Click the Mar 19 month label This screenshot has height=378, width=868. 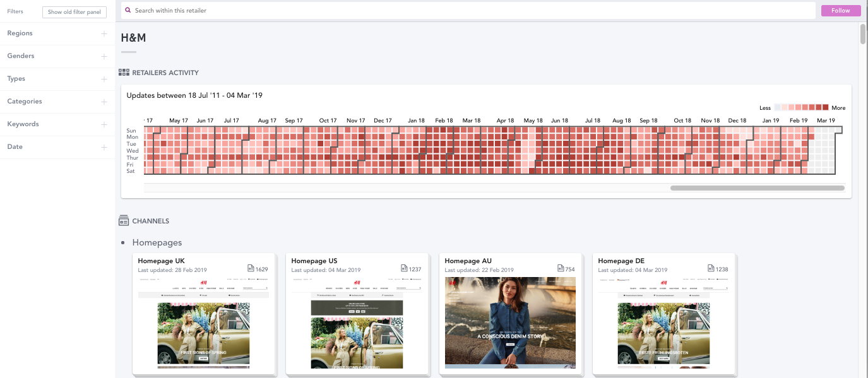point(826,120)
